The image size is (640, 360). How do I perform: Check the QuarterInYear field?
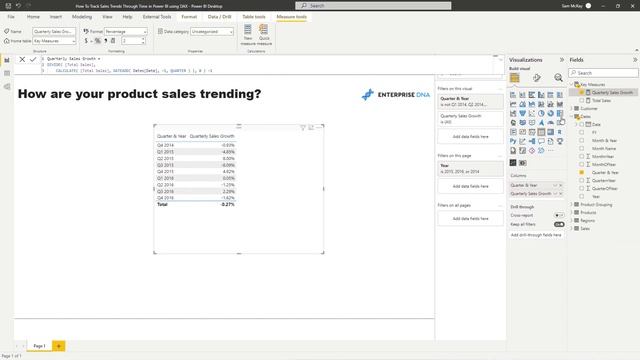582,180
